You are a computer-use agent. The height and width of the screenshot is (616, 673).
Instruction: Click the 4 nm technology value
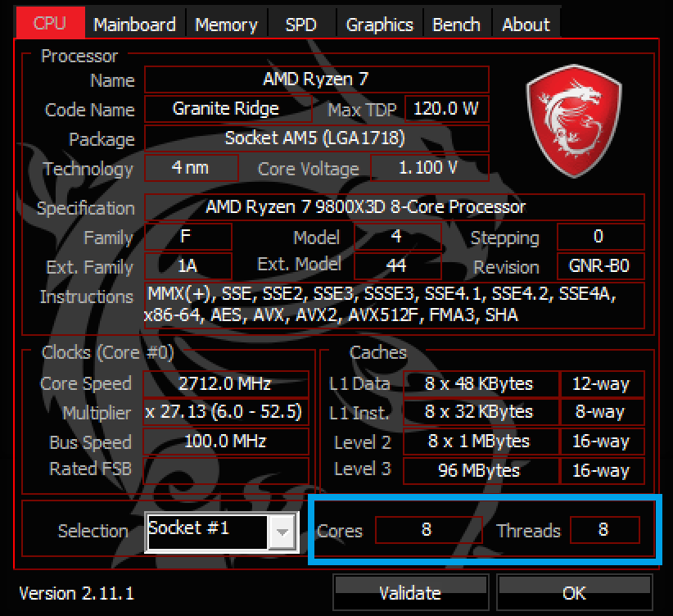click(192, 168)
